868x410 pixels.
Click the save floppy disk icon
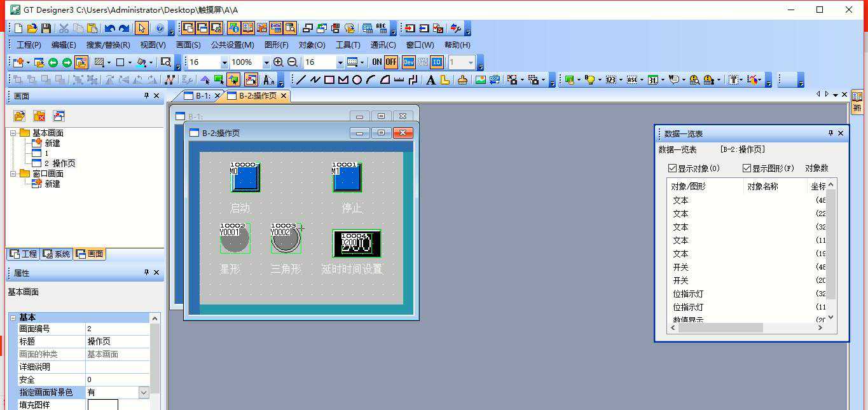(46, 29)
